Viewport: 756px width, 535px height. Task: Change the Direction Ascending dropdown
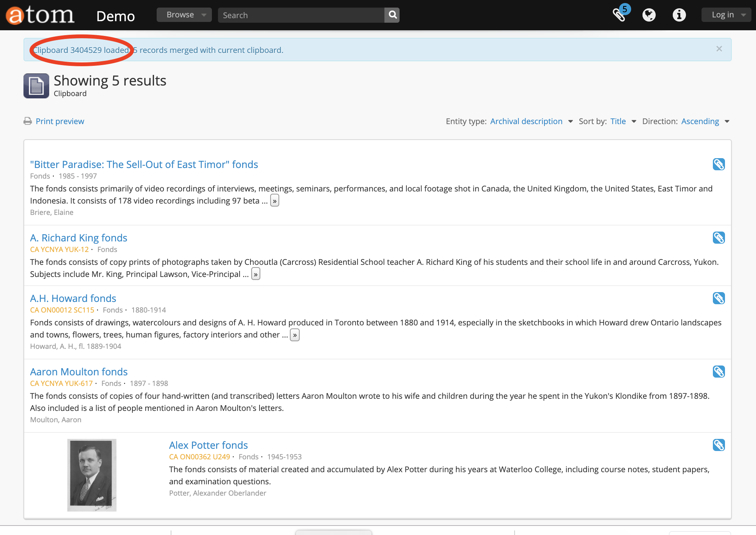point(705,121)
